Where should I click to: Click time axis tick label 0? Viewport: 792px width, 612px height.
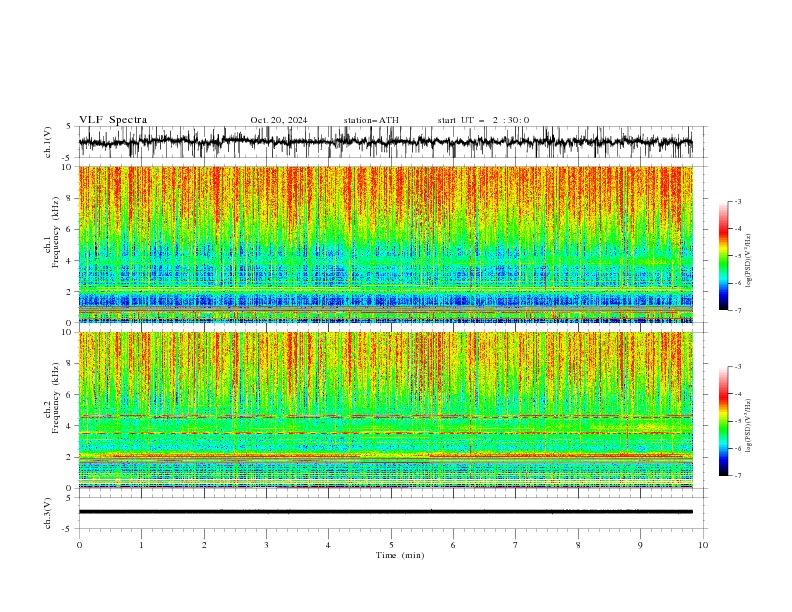point(79,545)
